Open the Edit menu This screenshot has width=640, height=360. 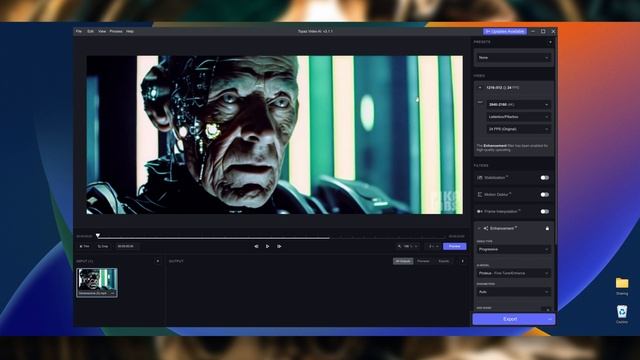[x=90, y=31]
